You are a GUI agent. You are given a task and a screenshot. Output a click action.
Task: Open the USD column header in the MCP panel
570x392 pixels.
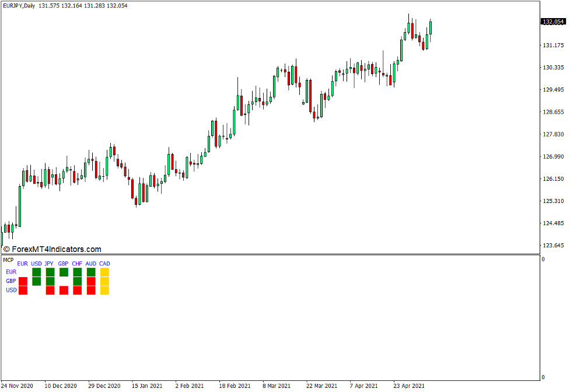36,263
